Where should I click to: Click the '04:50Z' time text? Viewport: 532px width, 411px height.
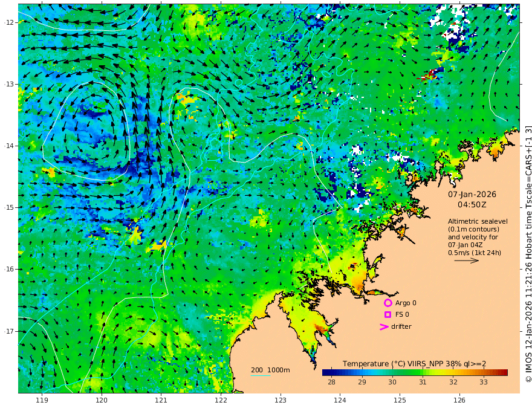pos(472,205)
